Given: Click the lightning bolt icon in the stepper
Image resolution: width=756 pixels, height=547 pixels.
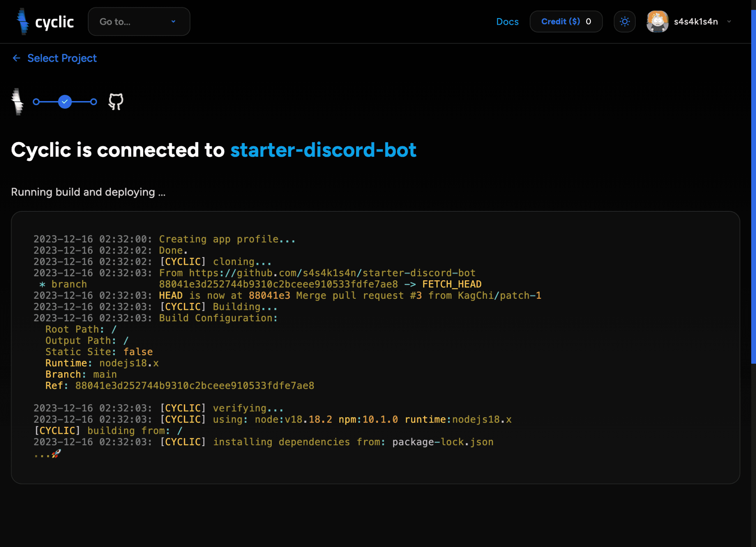Looking at the screenshot, I should [x=17, y=102].
